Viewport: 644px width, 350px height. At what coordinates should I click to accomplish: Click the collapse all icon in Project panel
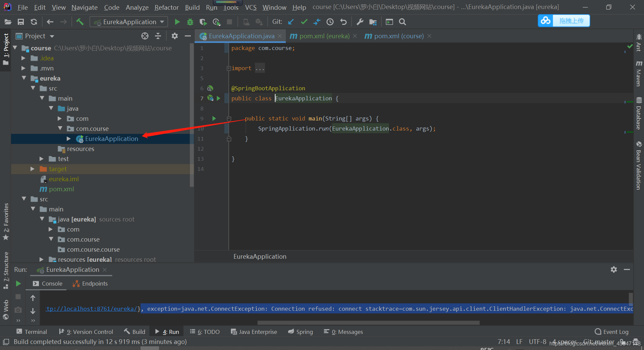point(158,36)
